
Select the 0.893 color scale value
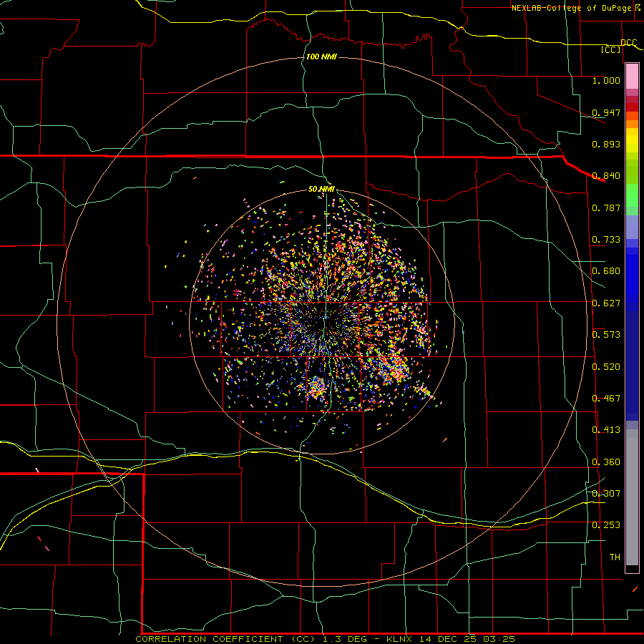pyautogui.click(x=606, y=144)
